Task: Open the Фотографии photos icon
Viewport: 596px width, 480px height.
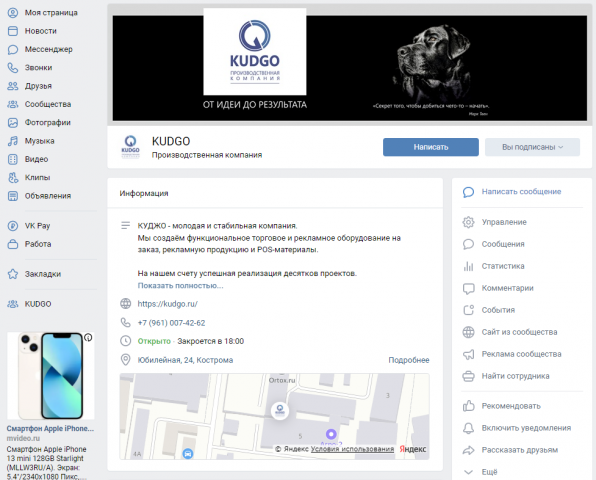Action: tap(13, 122)
